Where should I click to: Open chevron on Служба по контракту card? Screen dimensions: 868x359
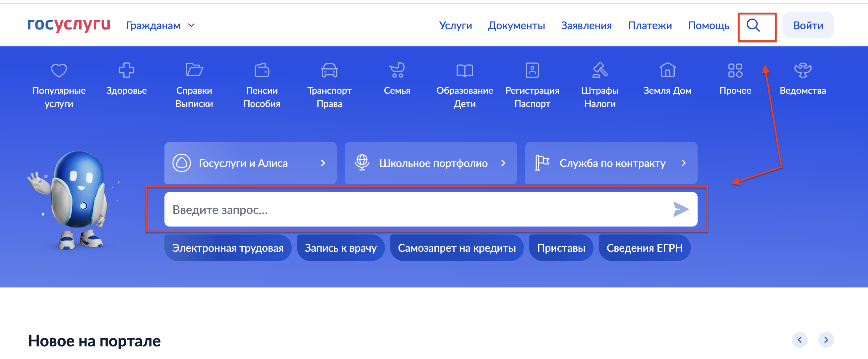684,163
